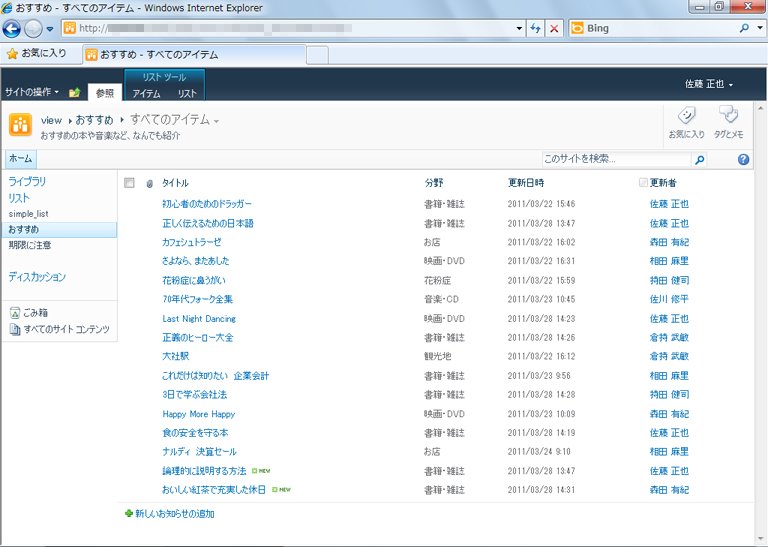Switch to the リスト ribbon tab
This screenshot has width=768, height=547.
[187, 94]
